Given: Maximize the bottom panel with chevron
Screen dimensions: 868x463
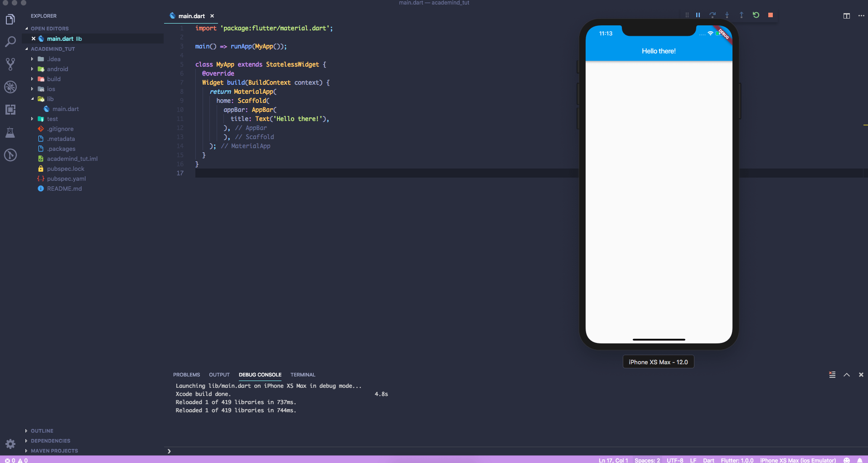Looking at the screenshot, I should tap(847, 375).
